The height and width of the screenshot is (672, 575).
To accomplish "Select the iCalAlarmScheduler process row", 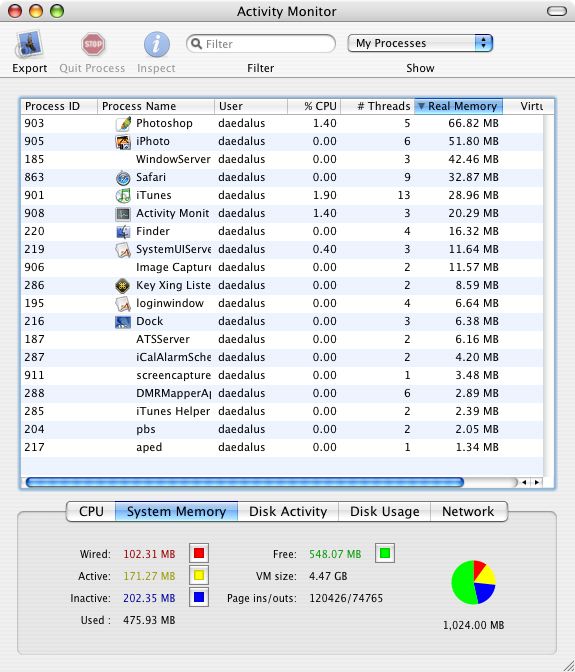I will click(x=282, y=357).
